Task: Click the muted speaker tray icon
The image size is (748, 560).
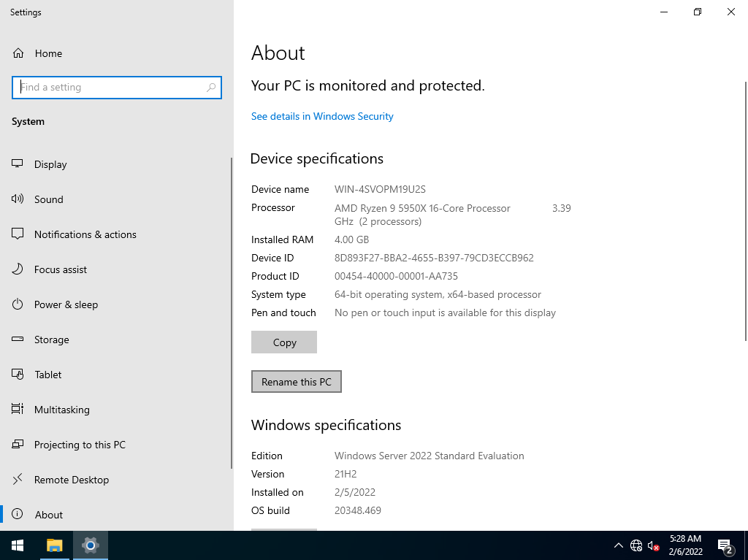Action: (x=654, y=545)
